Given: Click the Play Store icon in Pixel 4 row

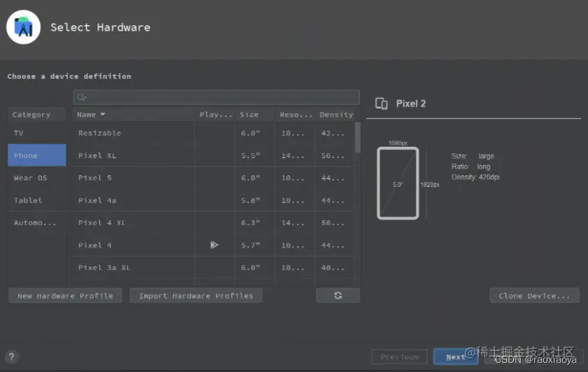Looking at the screenshot, I should click(x=214, y=245).
